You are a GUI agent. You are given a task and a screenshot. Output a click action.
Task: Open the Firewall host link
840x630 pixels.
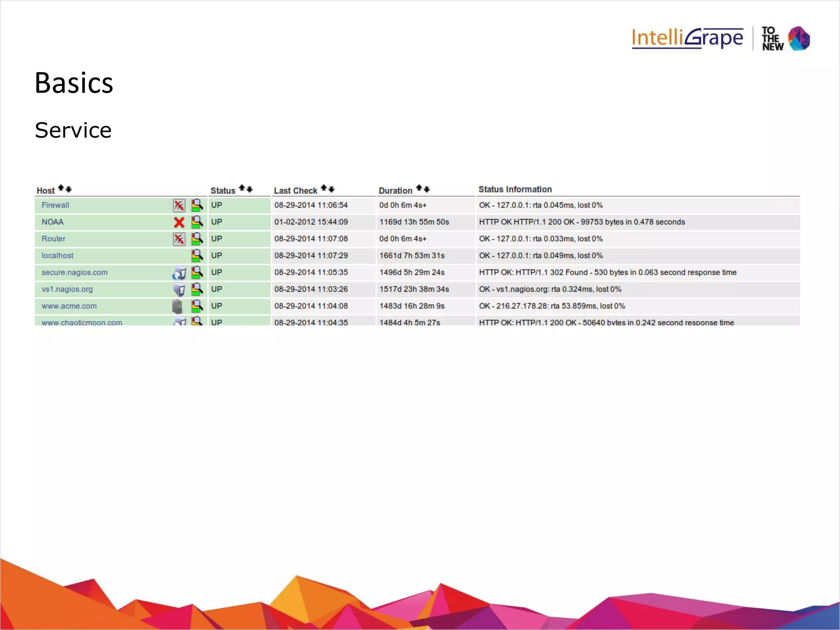click(x=55, y=205)
